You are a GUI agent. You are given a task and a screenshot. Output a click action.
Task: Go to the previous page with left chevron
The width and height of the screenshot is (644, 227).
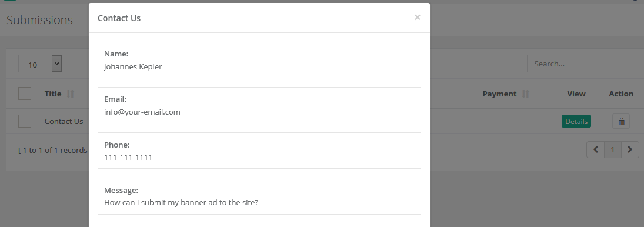coord(595,150)
